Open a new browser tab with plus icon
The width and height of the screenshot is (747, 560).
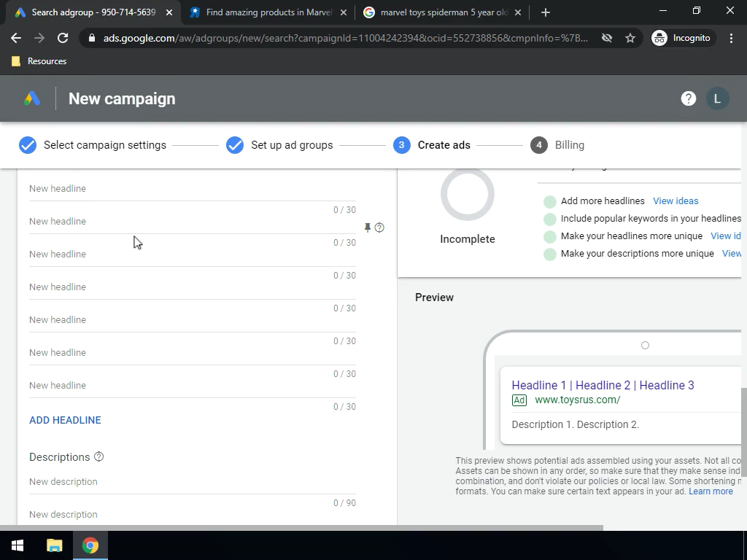coord(546,13)
